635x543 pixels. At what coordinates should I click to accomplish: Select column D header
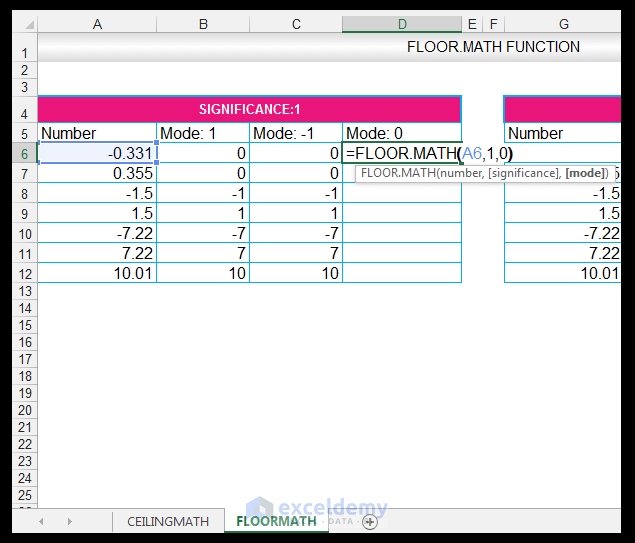click(402, 24)
